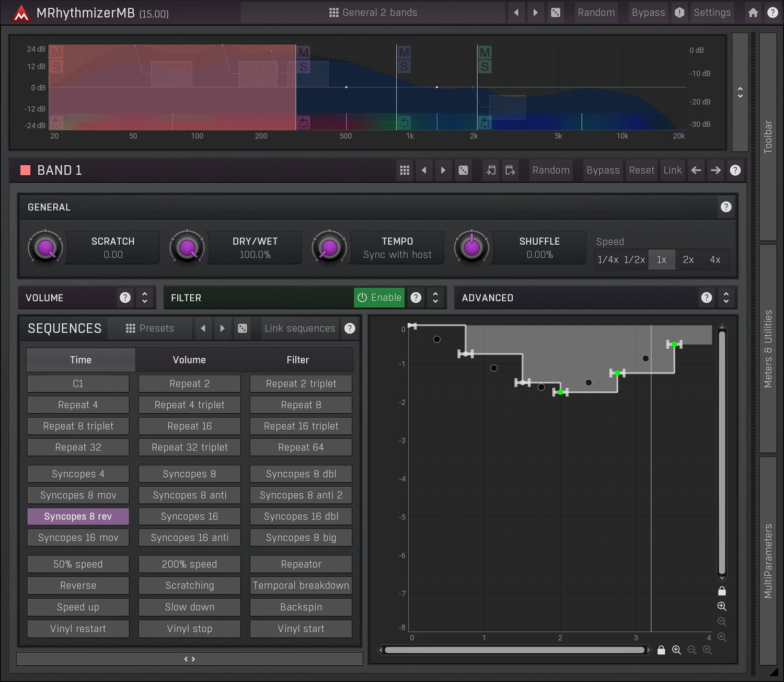Viewport: 784px width, 682px height.
Task: Click the lock icon beside the horizontal scrollbar
Action: [661, 650]
